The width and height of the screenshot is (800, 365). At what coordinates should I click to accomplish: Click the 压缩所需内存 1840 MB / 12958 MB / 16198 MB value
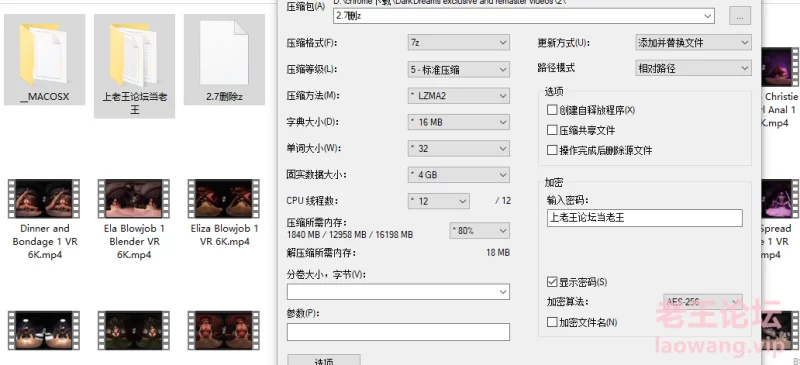[349, 235]
